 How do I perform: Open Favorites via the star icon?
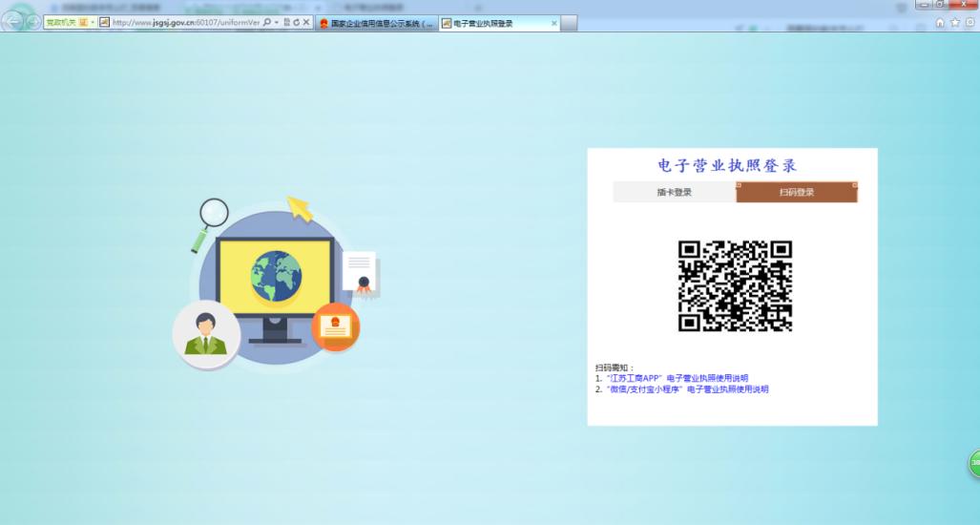[x=955, y=23]
